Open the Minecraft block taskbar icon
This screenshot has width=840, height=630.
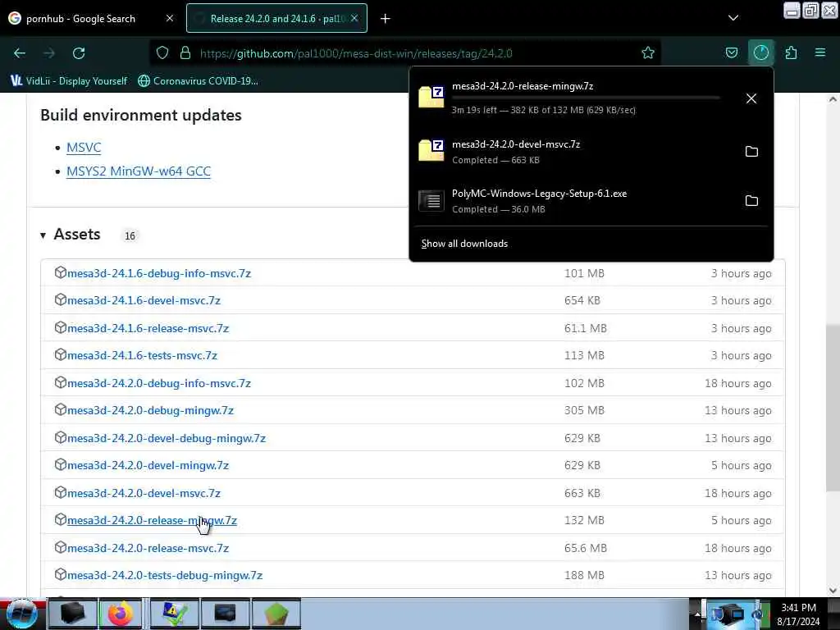tap(276, 614)
